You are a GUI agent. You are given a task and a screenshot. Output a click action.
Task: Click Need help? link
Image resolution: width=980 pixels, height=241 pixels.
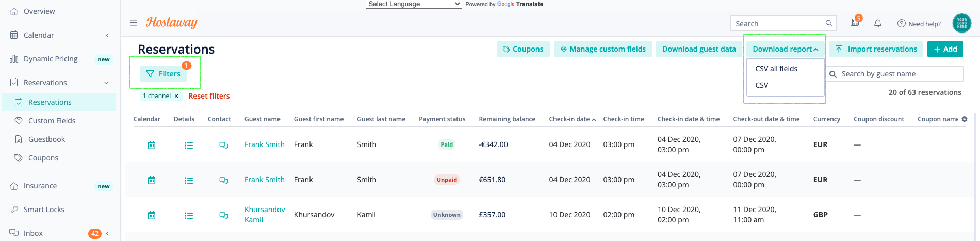click(x=919, y=24)
